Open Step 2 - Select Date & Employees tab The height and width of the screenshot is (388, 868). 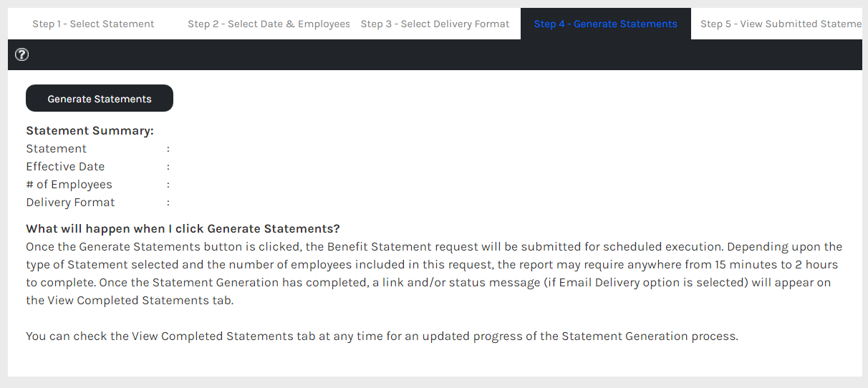[269, 24]
